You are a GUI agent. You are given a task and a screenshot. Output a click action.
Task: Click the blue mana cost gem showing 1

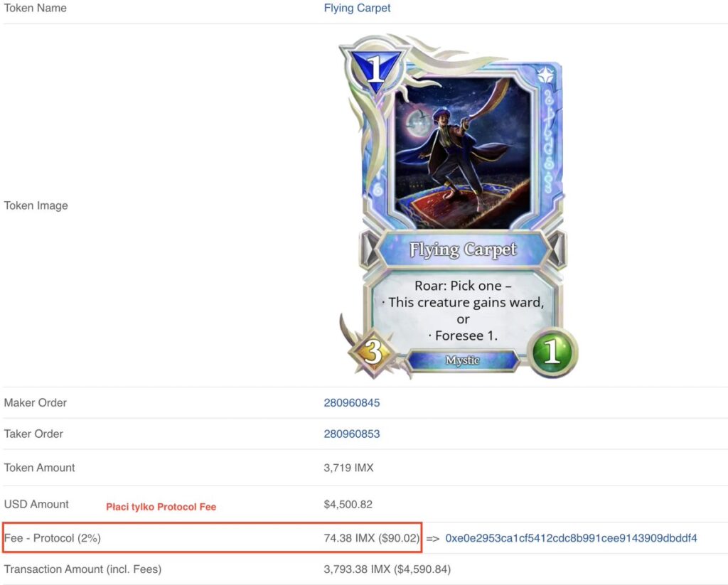click(375, 70)
